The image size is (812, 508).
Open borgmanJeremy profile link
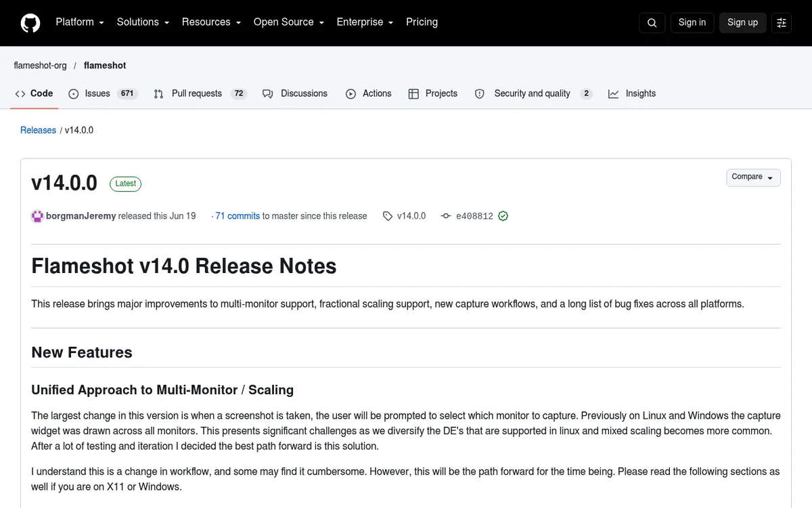click(x=81, y=216)
